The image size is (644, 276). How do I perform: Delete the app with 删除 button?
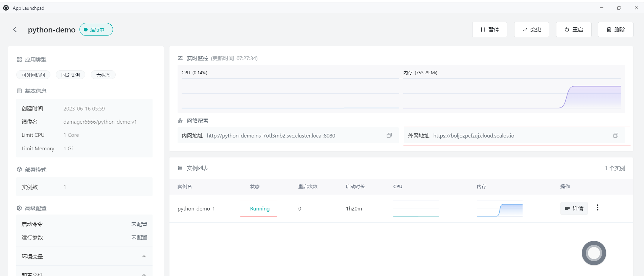615,30
